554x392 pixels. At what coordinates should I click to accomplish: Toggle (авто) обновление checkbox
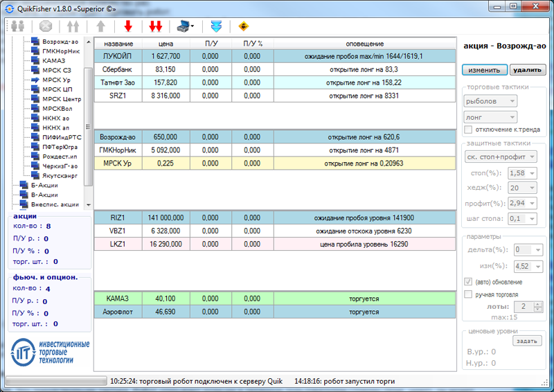click(468, 282)
